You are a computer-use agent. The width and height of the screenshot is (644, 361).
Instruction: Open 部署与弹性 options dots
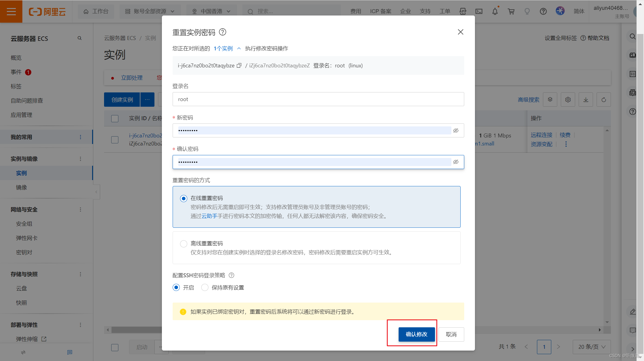pos(80,325)
